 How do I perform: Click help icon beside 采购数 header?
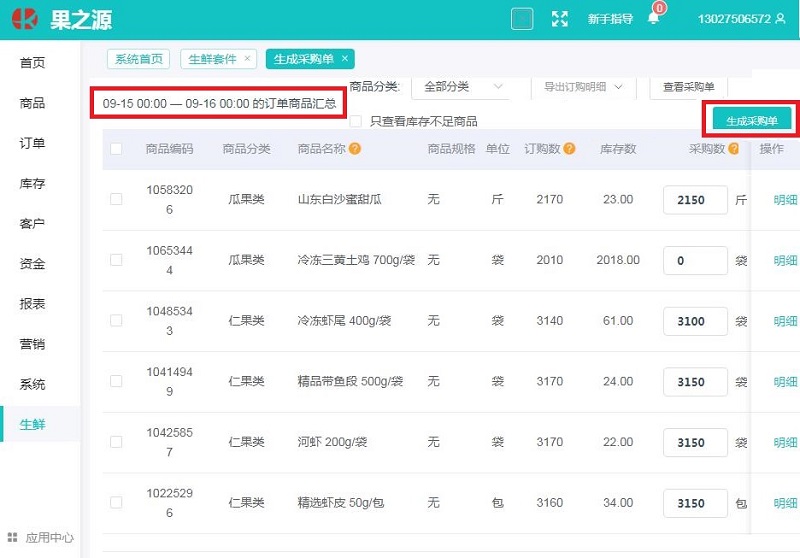[734, 149]
